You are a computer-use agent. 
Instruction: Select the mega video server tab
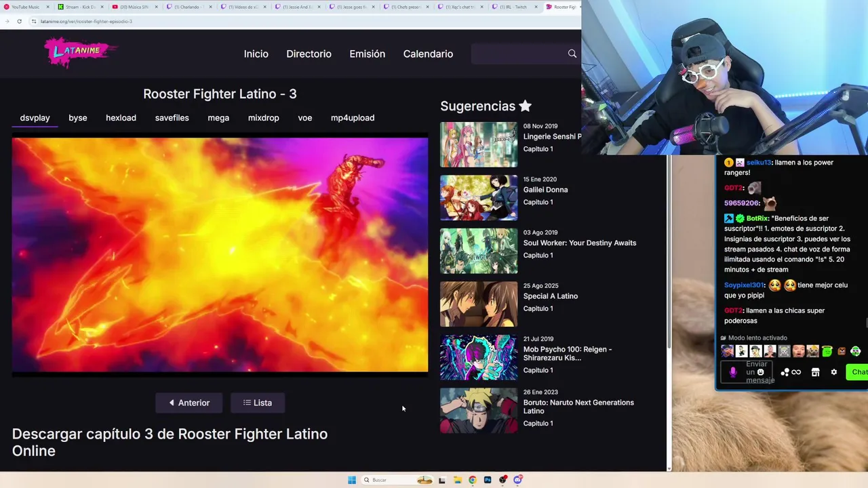tap(218, 118)
